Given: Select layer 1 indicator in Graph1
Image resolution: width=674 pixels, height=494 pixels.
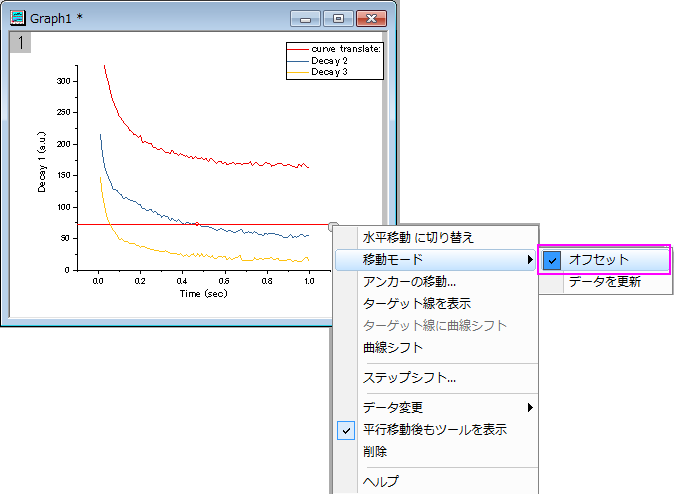Looking at the screenshot, I should click(x=20, y=43).
